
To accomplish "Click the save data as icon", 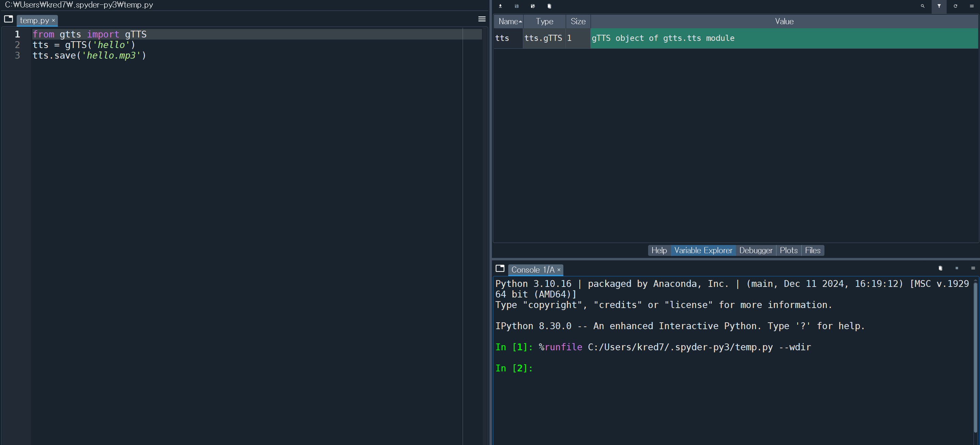I will [533, 6].
